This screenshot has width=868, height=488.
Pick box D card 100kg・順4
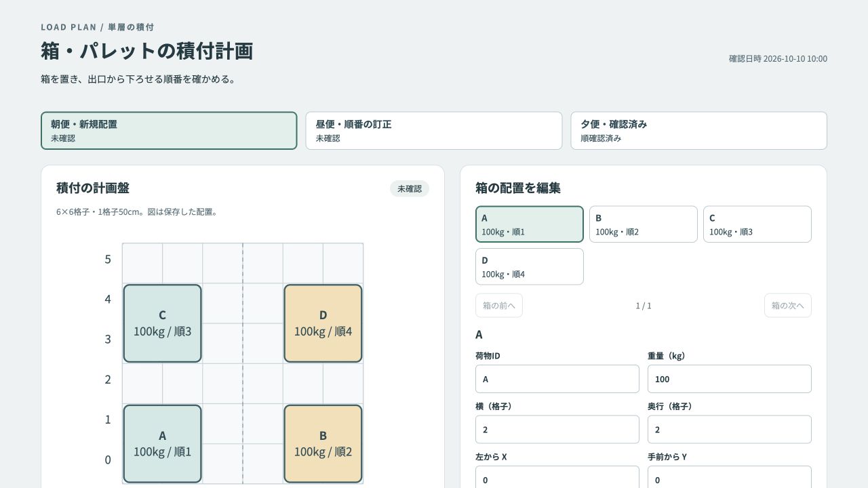[x=530, y=266]
